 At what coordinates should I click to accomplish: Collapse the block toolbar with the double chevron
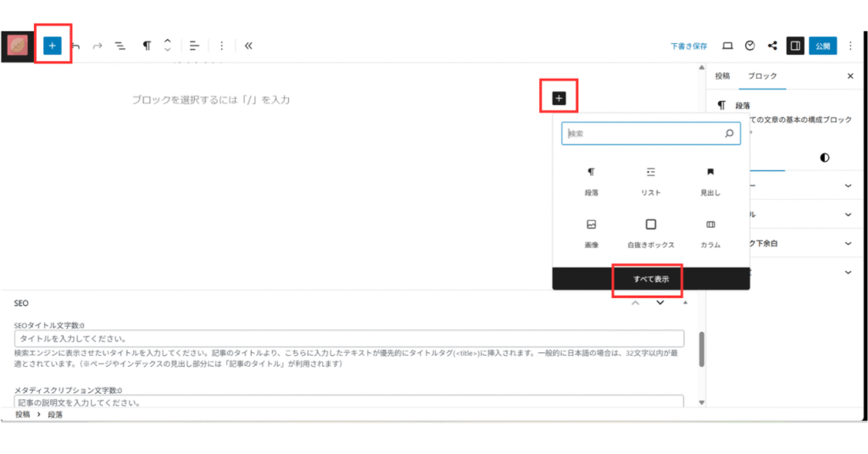click(248, 46)
